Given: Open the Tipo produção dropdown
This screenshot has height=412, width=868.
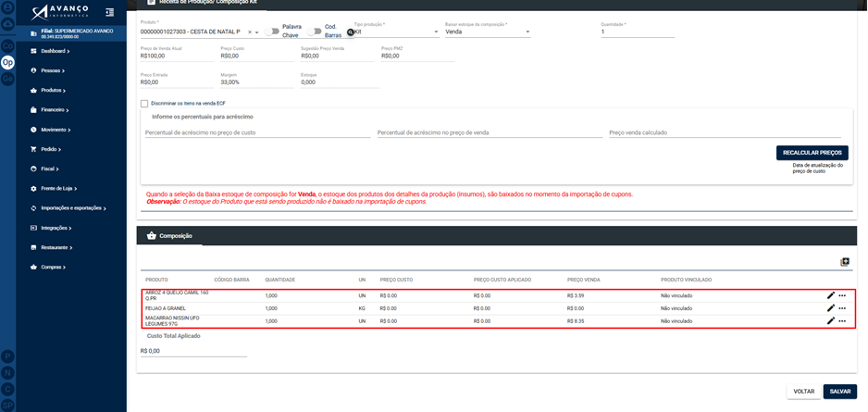Looking at the screenshot, I should (x=397, y=32).
